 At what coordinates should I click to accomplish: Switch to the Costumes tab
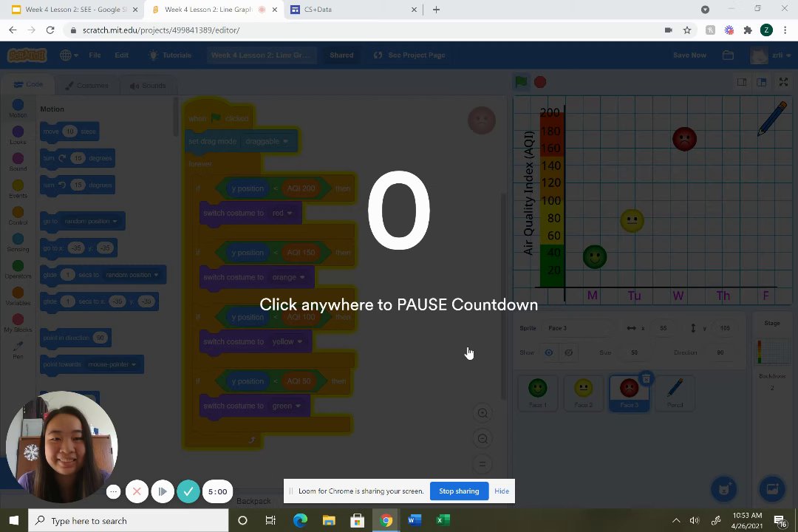coord(86,86)
